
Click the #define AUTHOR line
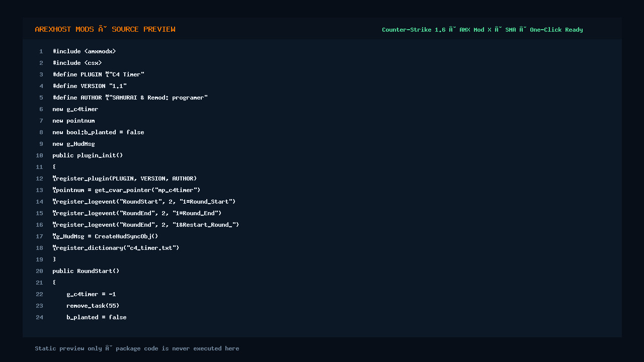pyautogui.click(x=130, y=98)
